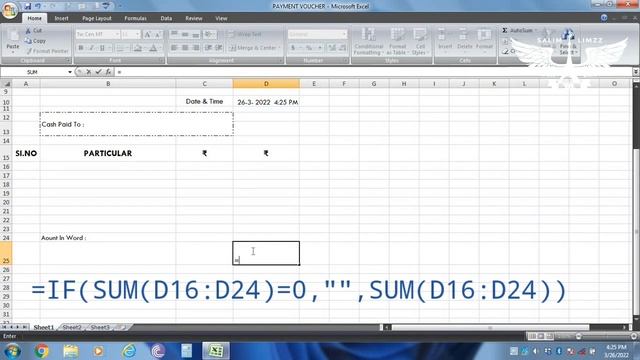Open Find & Select menu
Screen dimensions: 640x360
[x=567, y=42]
